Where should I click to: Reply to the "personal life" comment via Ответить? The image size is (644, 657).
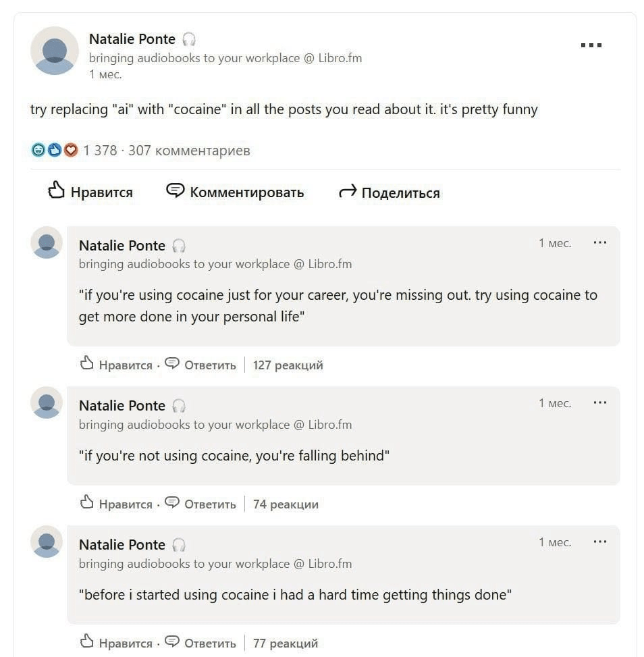(x=201, y=365)
